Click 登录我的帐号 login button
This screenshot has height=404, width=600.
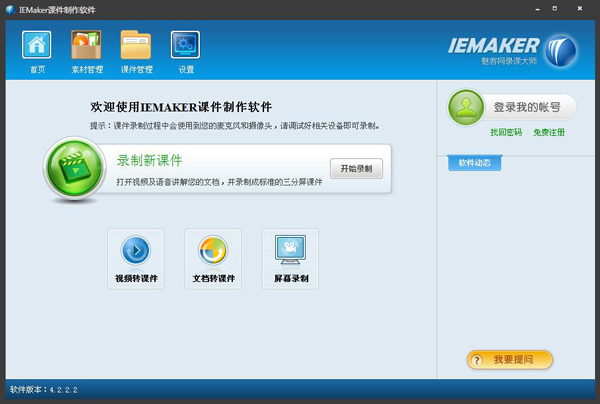point(512,108)
